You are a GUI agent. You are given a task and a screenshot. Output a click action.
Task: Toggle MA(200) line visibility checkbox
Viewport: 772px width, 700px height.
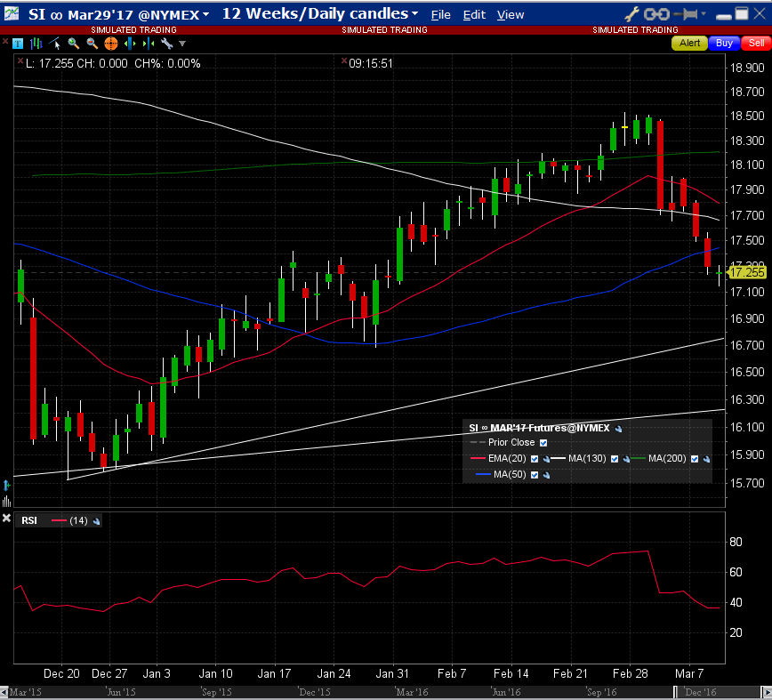(x=696, y=459)
